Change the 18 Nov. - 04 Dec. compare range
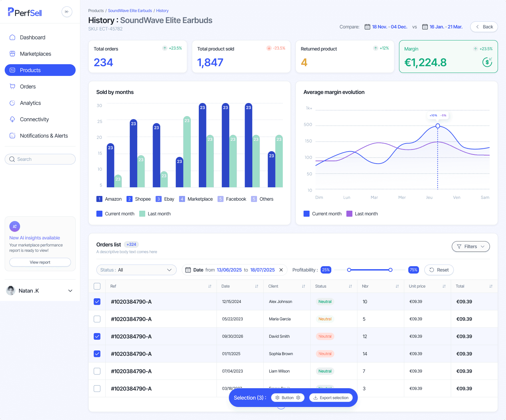 pyautogui.click(x=390, y=27)
